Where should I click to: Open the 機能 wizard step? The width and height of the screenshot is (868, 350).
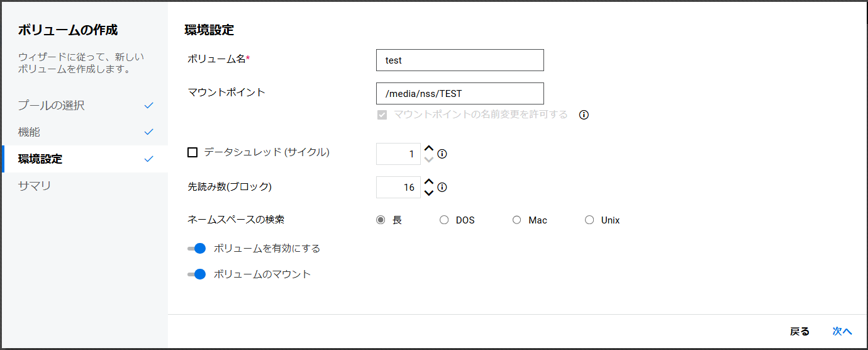point(30,132)
